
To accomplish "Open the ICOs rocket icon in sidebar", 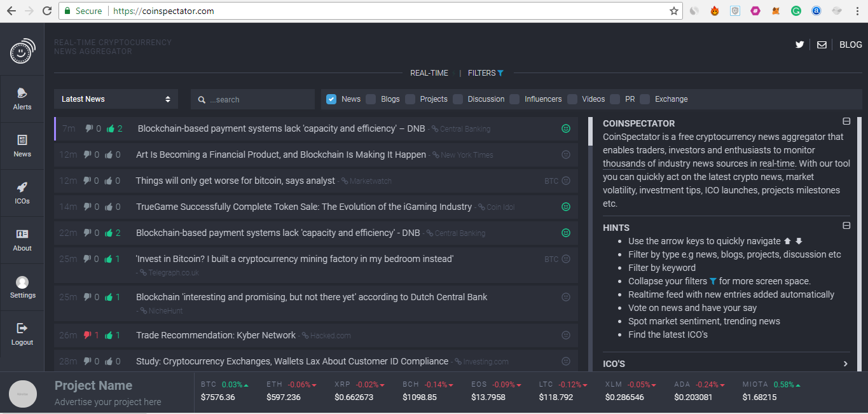I will point(22,188).
